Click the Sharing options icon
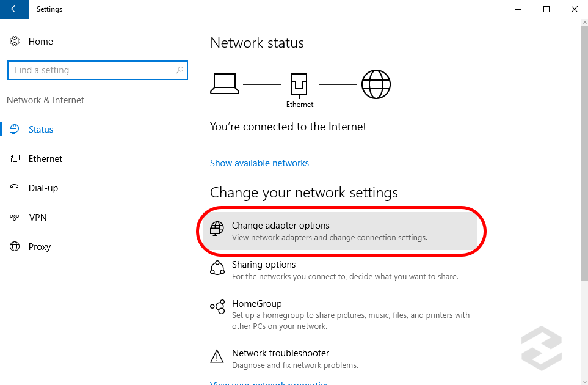This screenshot has width=588, height=385. pos(217,269)
